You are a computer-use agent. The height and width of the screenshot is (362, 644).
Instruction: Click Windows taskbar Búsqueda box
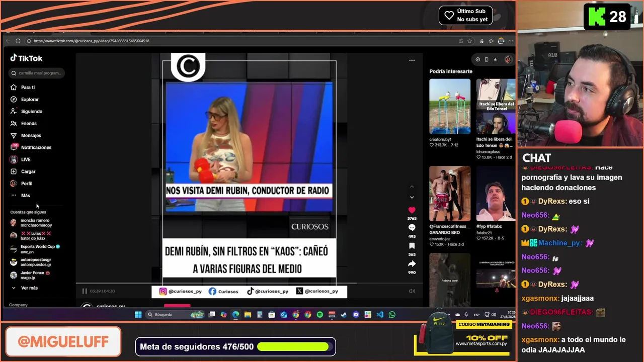[175, 315]
